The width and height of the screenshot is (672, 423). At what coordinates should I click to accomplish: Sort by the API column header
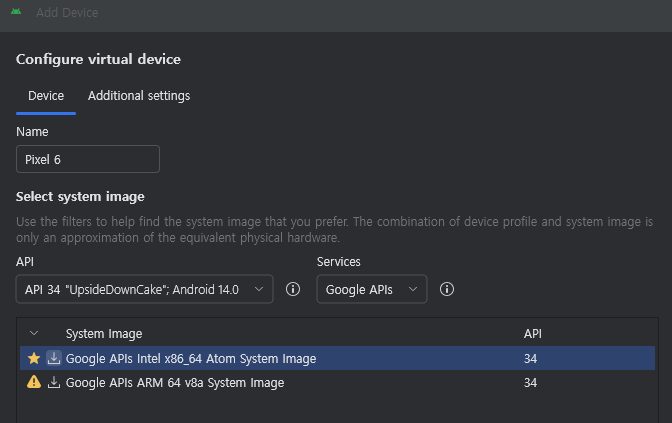533,333
